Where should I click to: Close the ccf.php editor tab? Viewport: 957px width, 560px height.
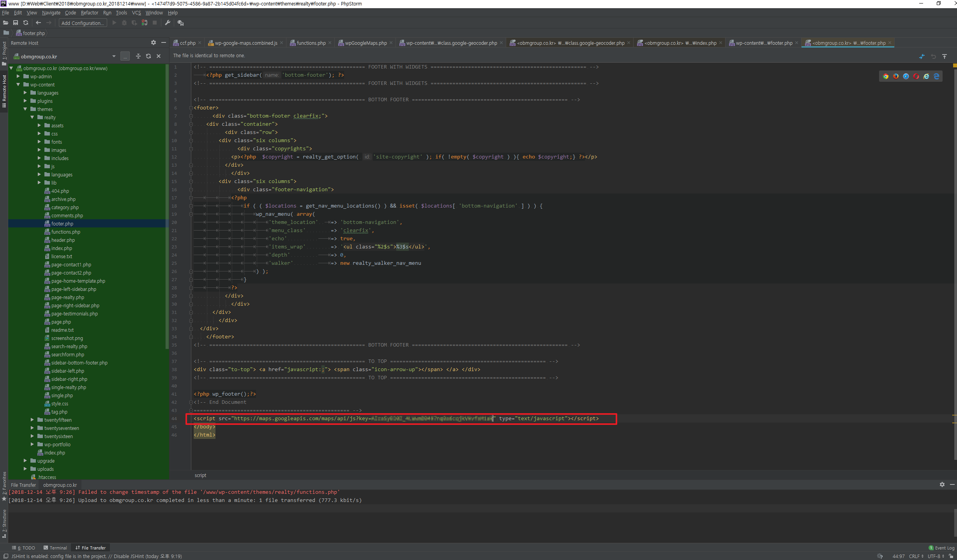tap(200, 43)
